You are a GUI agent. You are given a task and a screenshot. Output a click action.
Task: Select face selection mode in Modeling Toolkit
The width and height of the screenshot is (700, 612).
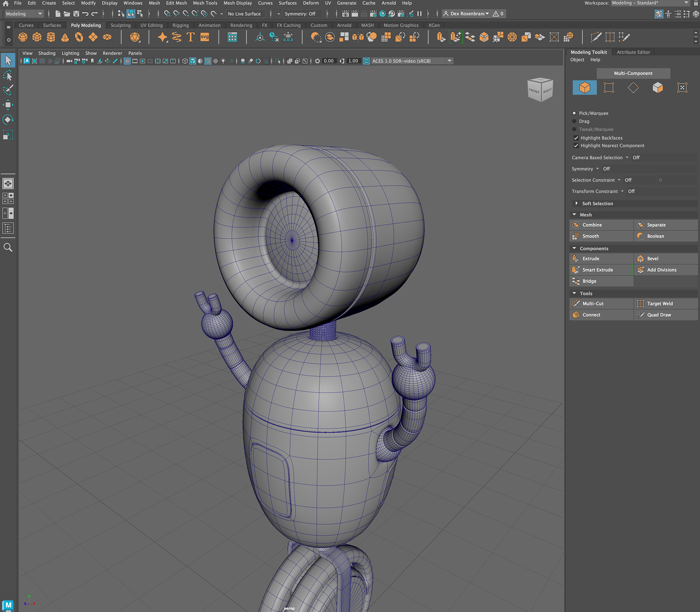point(657,88)
